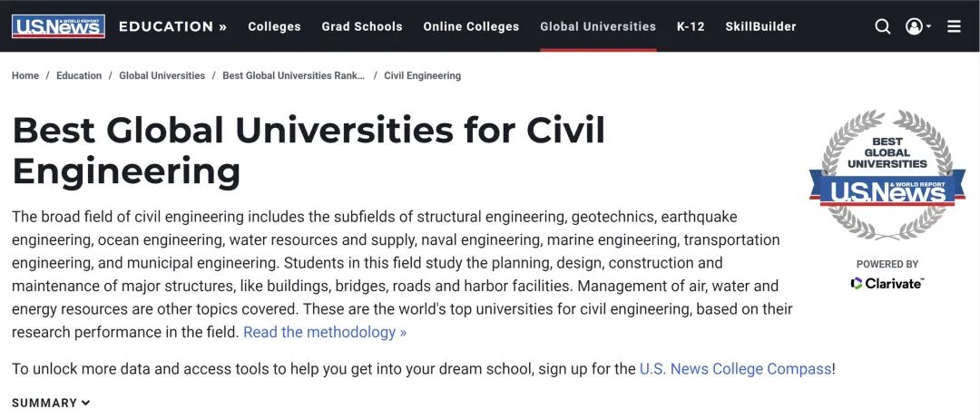Click the Global Universities breadcrumb link
The image size is (980, 419).
point(162,75)
